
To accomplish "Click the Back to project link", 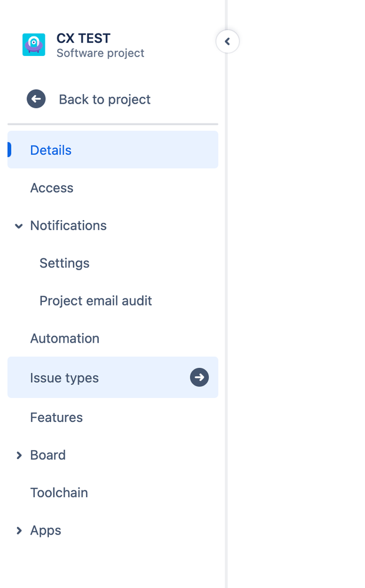I will [105, 99].
